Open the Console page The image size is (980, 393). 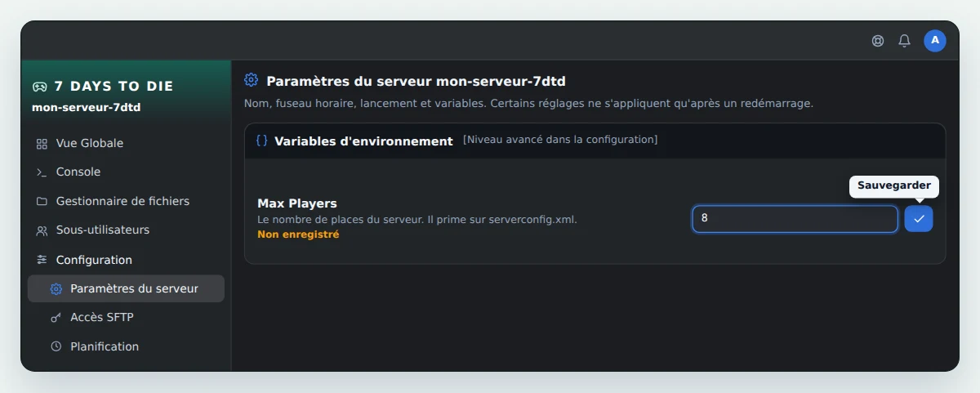pos(126,172)
